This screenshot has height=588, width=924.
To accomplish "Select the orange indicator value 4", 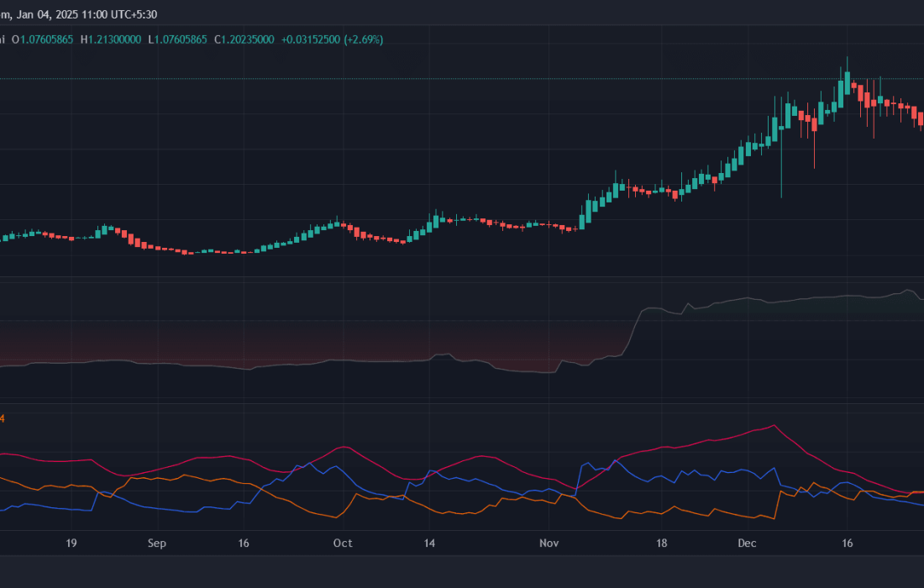I will [2, 418].
